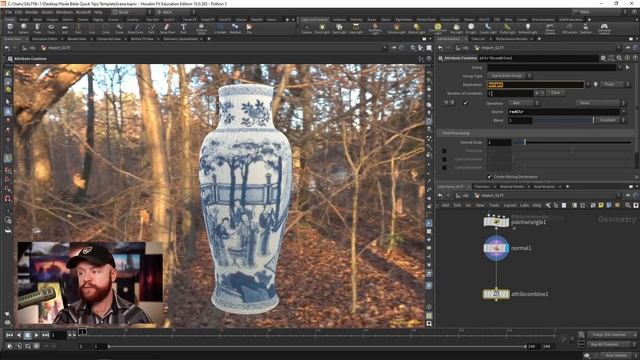
Task: Click the Destination attribute input field
Action: coord(536,84)
